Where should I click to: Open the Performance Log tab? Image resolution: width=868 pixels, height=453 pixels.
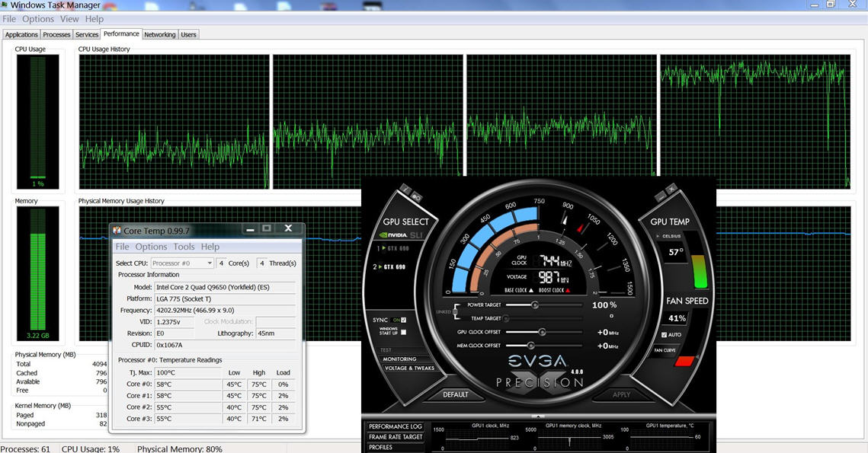pos(396,426)
